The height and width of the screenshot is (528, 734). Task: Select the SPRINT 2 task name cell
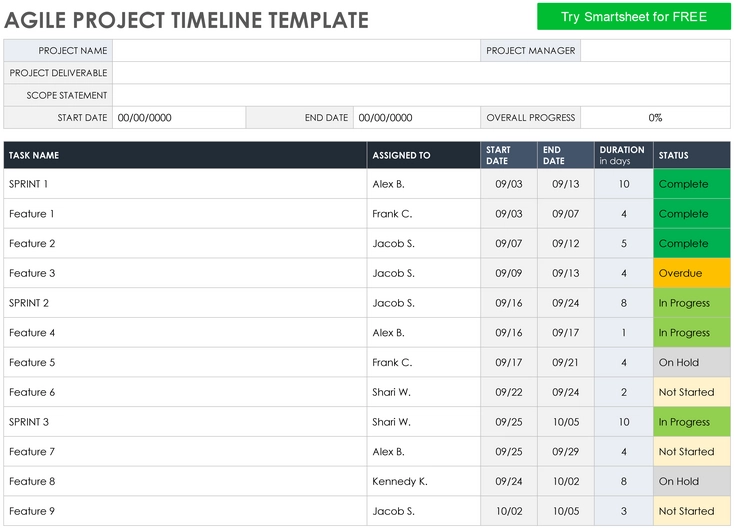[185, 303]
